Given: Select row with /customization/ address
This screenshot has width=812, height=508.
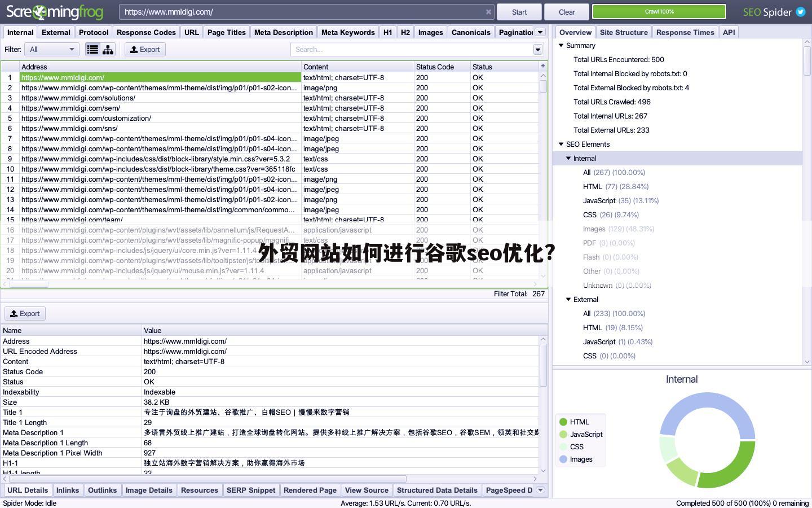Looking at the screenshot, I should tap(270, 118).
